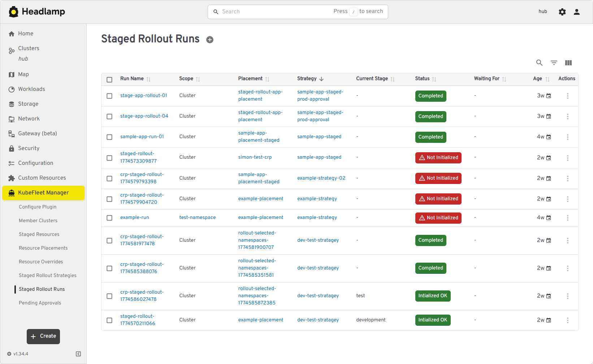Open the table search magnifier icon
593x364 pixels.
(539, 63)
